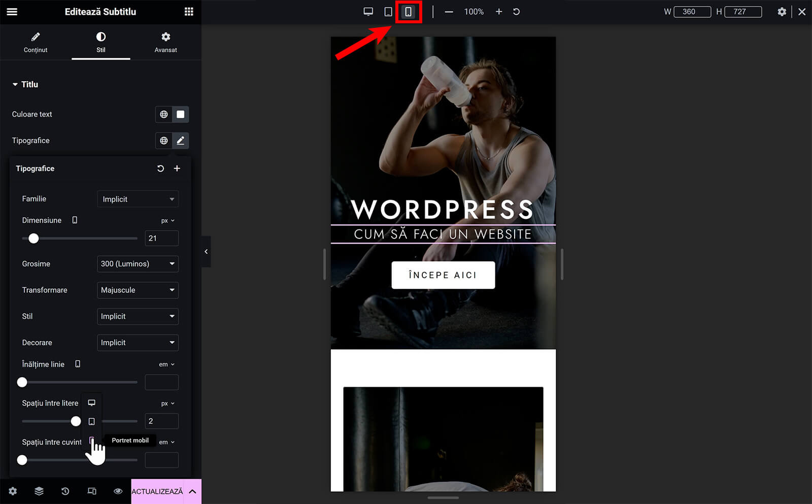Click the white Culoare text swatch

click(x=181, y=114)
